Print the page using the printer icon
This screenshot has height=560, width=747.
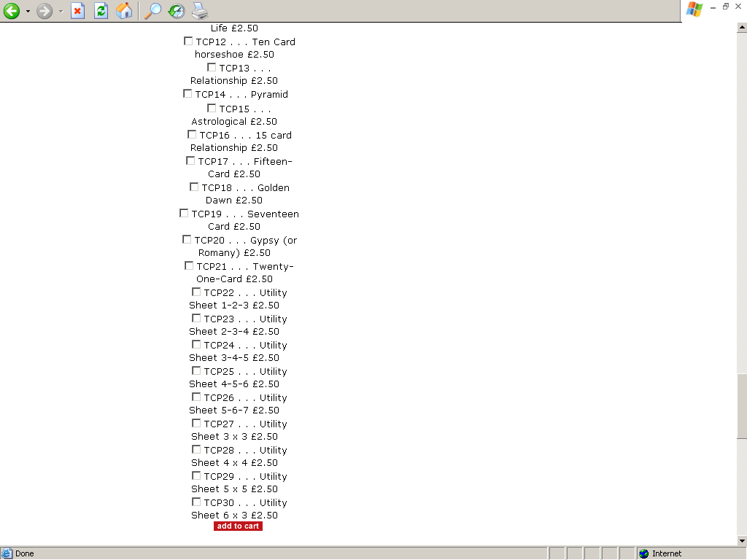tap(199, 11)
